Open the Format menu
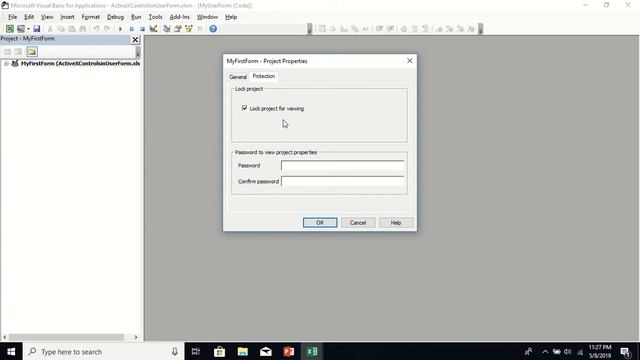This screenshot has height=360, width=640. 91,17
